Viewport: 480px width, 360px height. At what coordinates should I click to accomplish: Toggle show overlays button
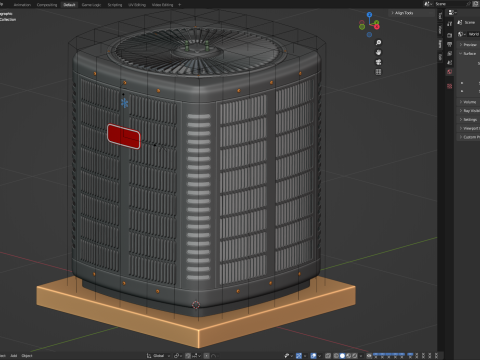313,356
